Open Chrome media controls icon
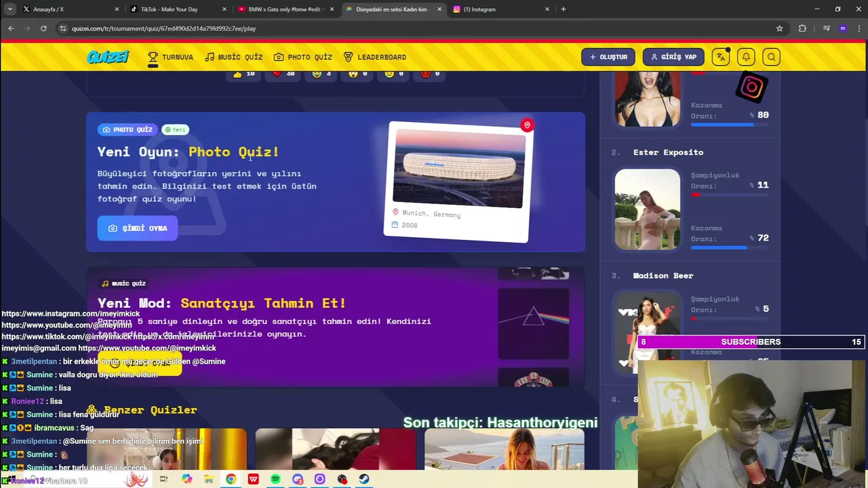Screen dimensions: 868x488 point(826,28)
